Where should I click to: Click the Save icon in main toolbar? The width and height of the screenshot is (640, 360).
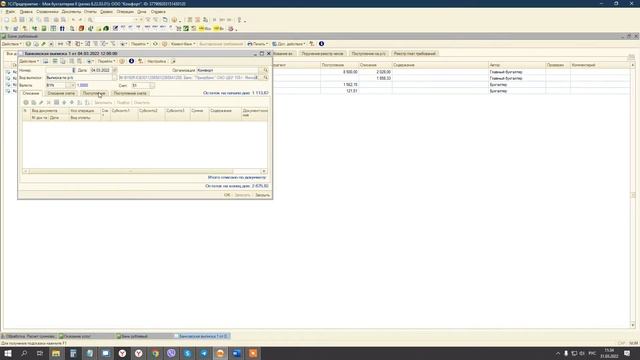[x=22, y=20]
